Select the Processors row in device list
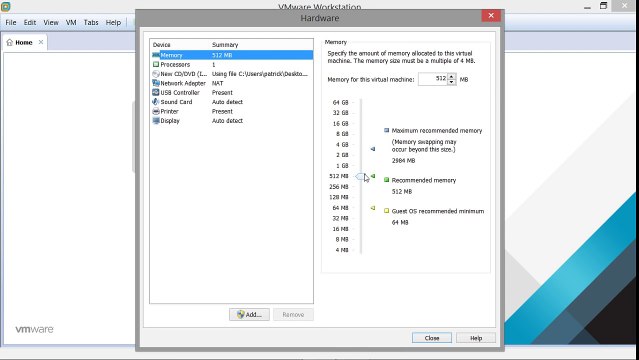The image size is (639, 360). (x=232, y=64)
